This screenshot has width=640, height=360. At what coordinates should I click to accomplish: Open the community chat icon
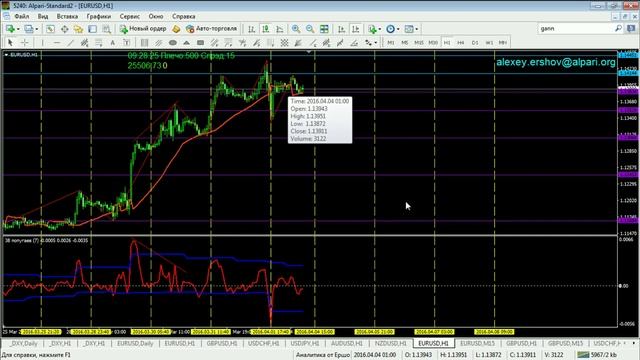[631, 28]
